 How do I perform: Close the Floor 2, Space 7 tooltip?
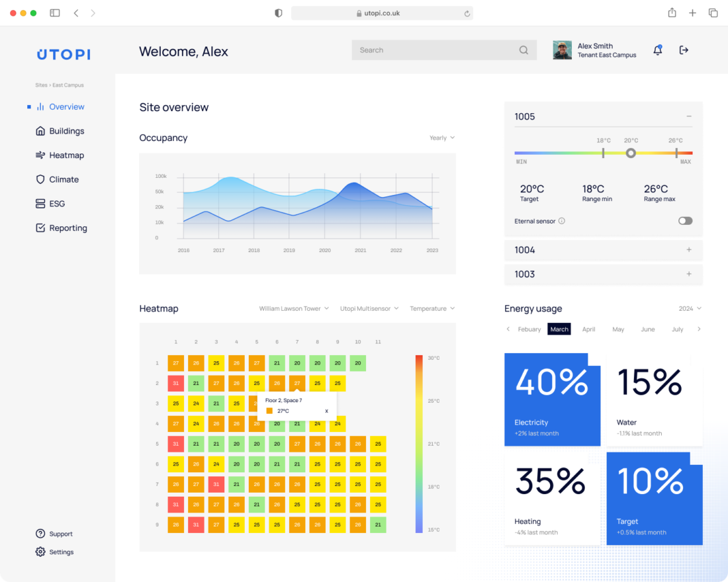326,411
